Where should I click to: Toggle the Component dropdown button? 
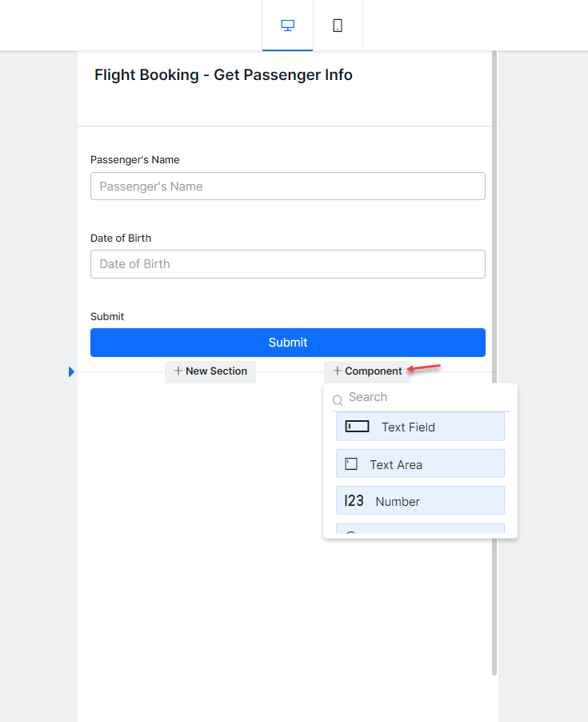[x=367, y=371]
